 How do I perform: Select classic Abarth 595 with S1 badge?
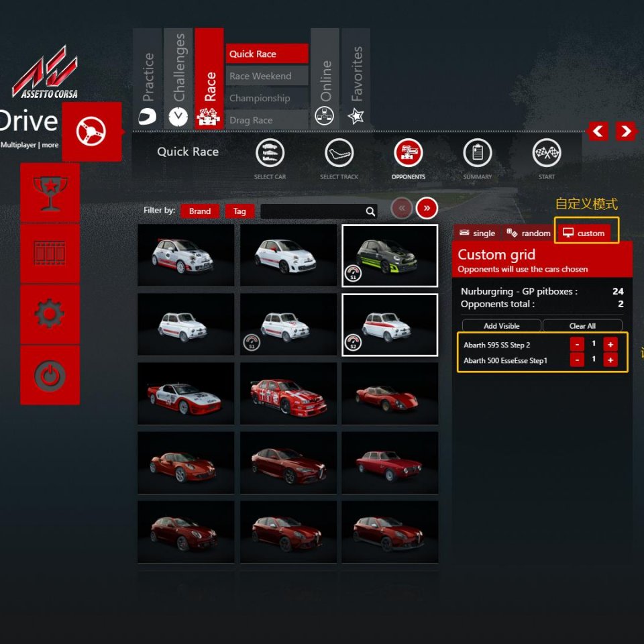(x=288, y=324)
